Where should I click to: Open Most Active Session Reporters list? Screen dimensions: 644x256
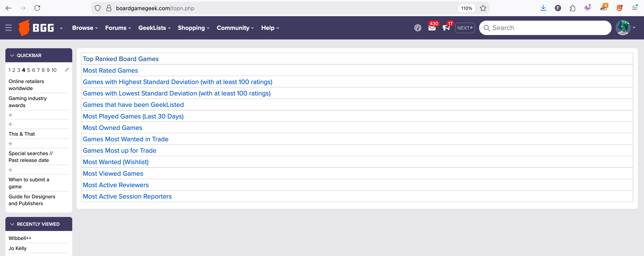tap(127, 196)
